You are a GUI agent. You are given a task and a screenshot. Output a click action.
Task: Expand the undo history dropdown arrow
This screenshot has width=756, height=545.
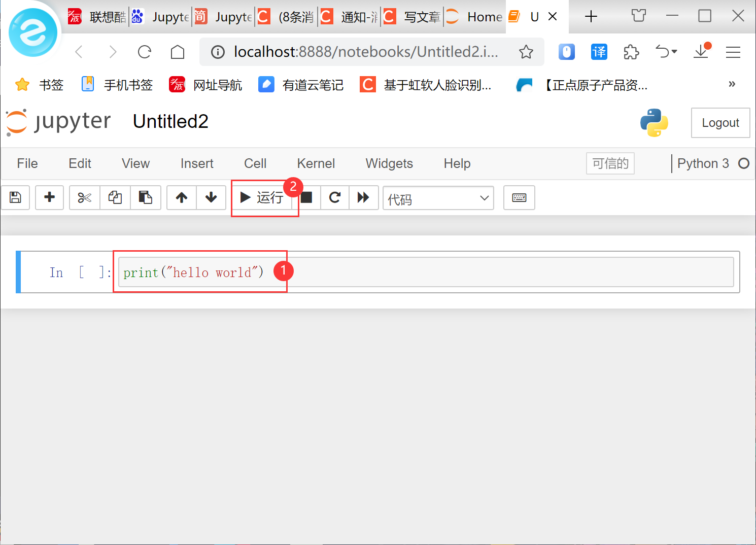tap(673, 51)
